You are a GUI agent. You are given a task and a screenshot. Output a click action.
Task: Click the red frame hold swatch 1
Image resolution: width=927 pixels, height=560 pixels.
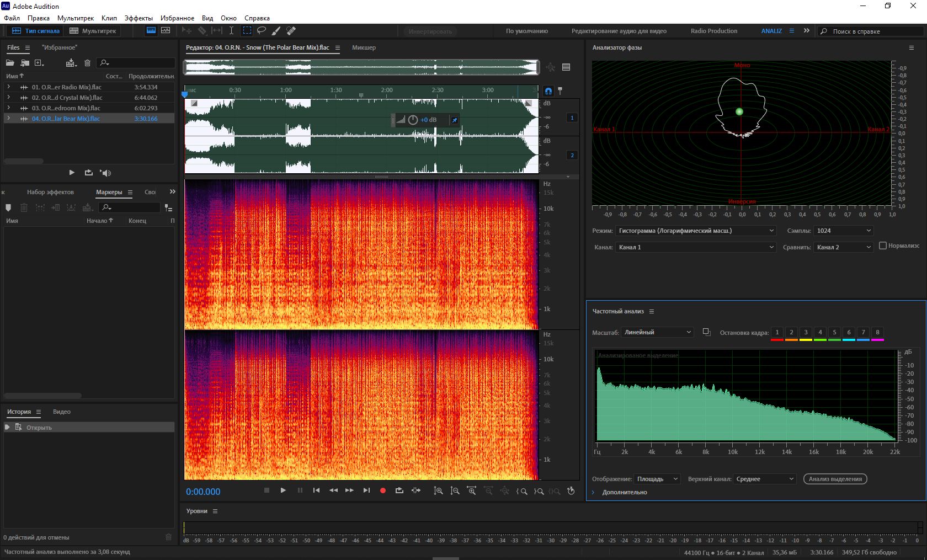777,333
